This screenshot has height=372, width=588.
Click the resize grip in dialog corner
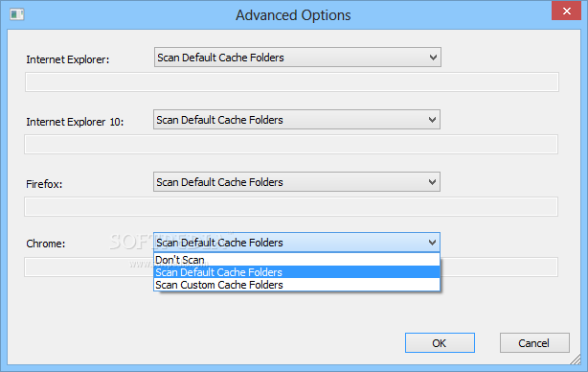[x=576, y=360]
